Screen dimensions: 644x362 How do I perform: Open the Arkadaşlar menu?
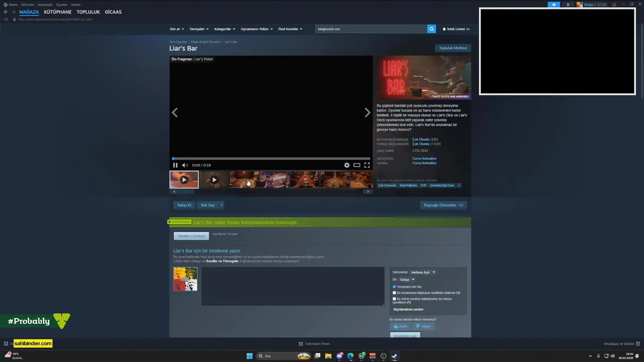[45, 5]
